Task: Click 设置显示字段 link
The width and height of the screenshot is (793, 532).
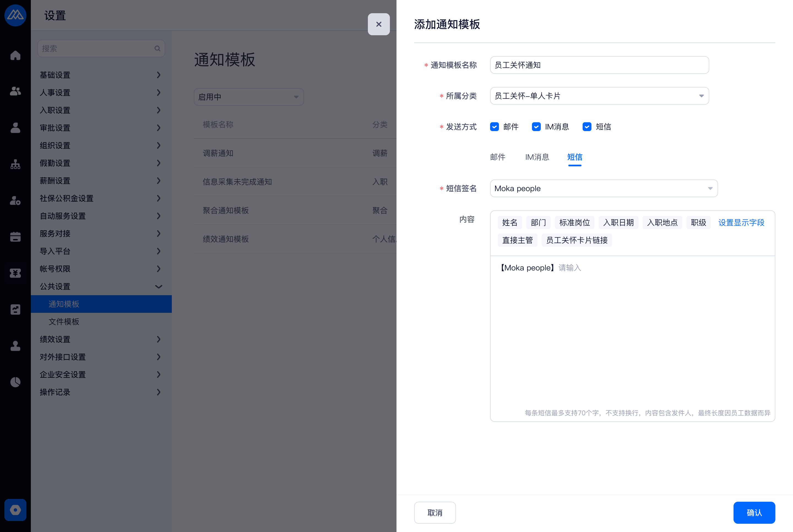Action: (x=742, y=222)
